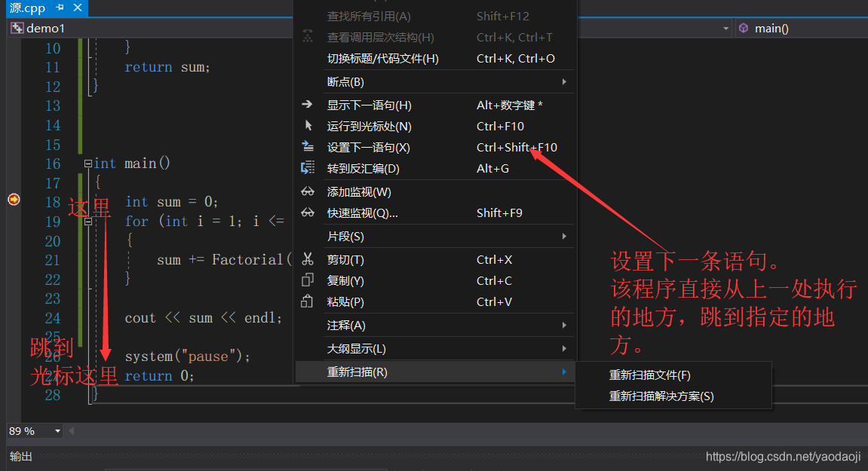868x471 pixels.
Task: Click the Run To Cursor pointer icon
Action: 308,126
